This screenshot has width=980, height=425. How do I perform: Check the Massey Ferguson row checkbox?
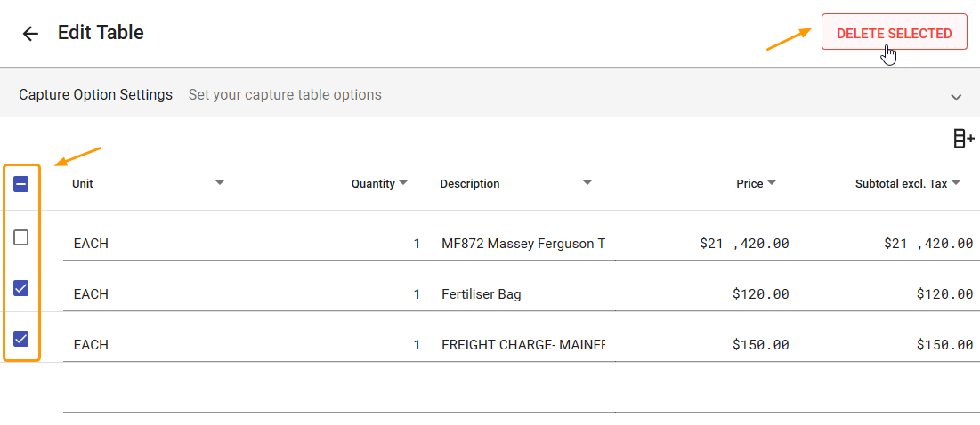[x=21, y=237]
